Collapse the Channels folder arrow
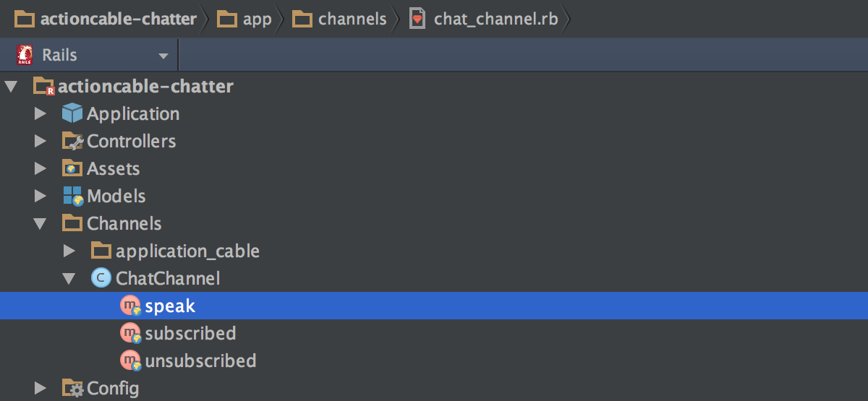 [x=41, y=224]
